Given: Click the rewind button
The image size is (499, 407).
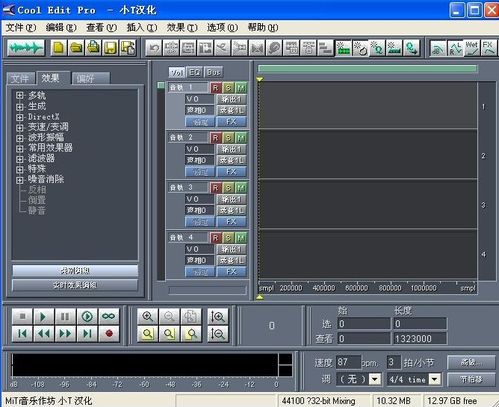Looking at the screenshot, I should point(43,334).
